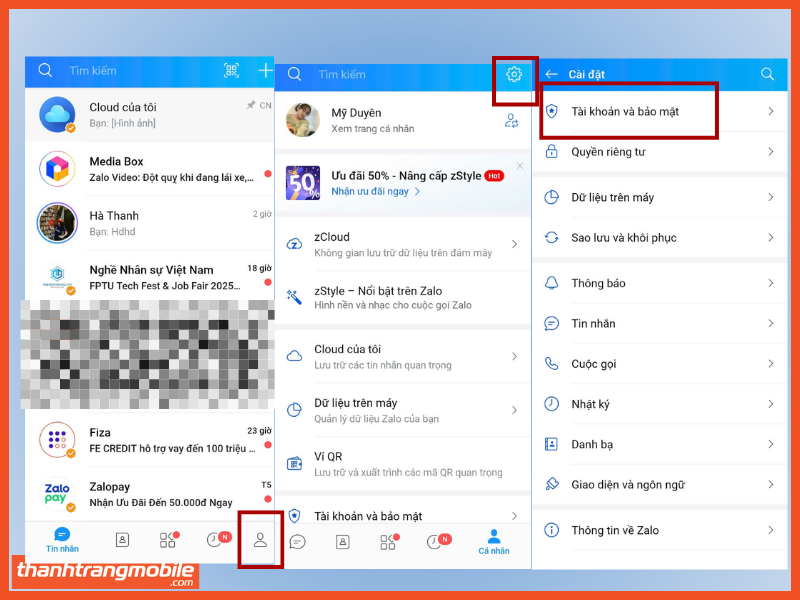Tap clock icon for Nhật ký

(552, 404)
